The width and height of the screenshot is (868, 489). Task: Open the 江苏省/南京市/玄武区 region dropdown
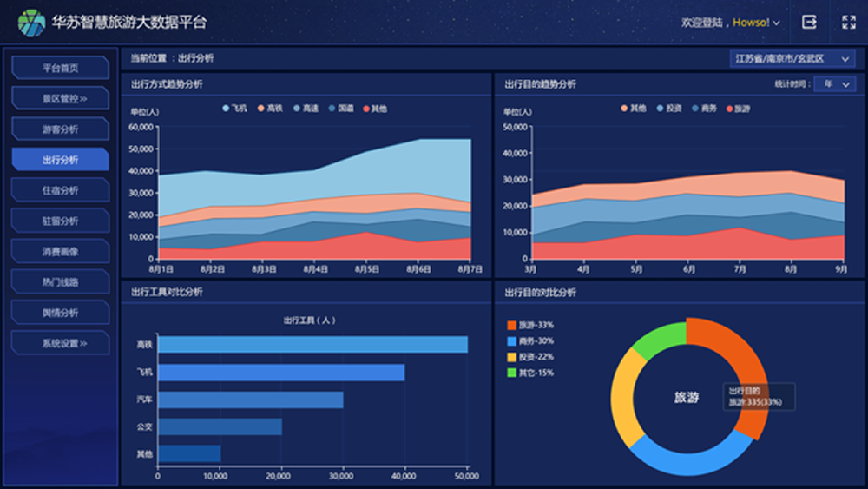[x=792, y=59]
